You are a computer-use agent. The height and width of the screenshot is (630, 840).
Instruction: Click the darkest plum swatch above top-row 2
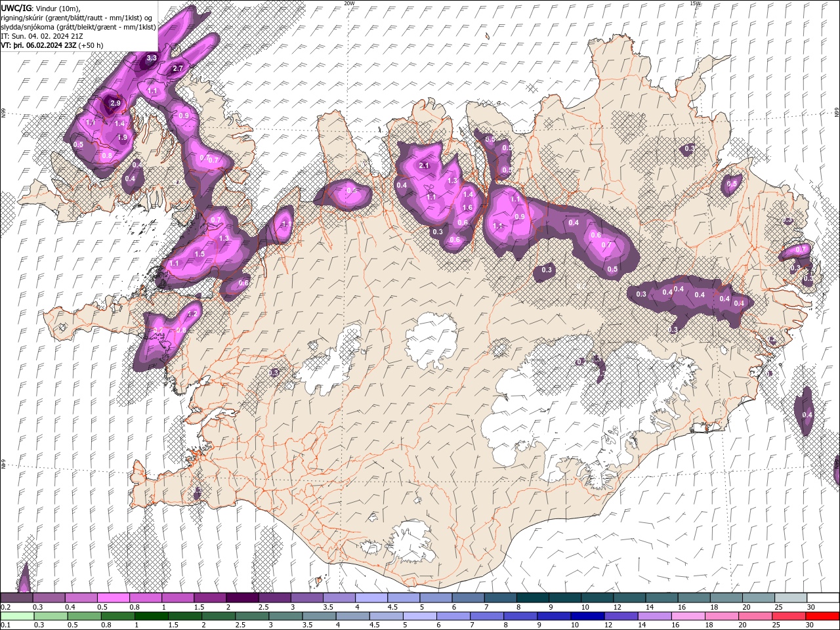[242, 598]
